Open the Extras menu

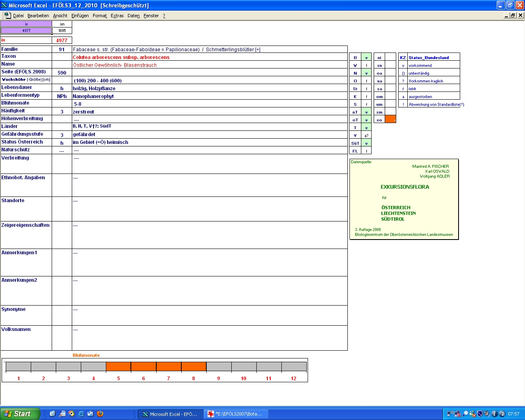[x=117, y=16]
